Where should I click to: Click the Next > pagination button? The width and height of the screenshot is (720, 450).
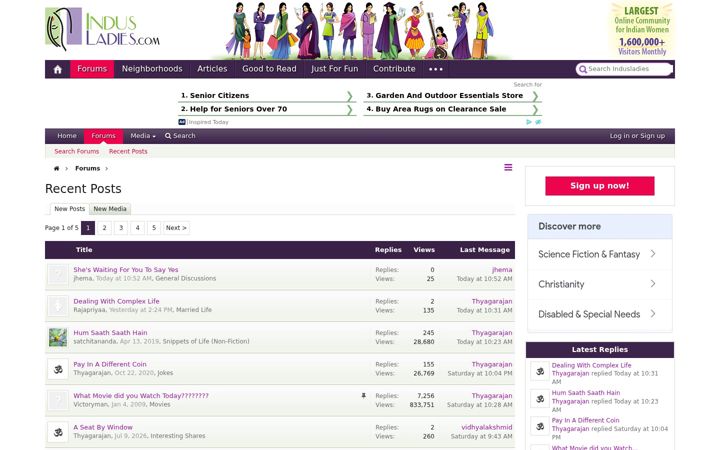176,228
